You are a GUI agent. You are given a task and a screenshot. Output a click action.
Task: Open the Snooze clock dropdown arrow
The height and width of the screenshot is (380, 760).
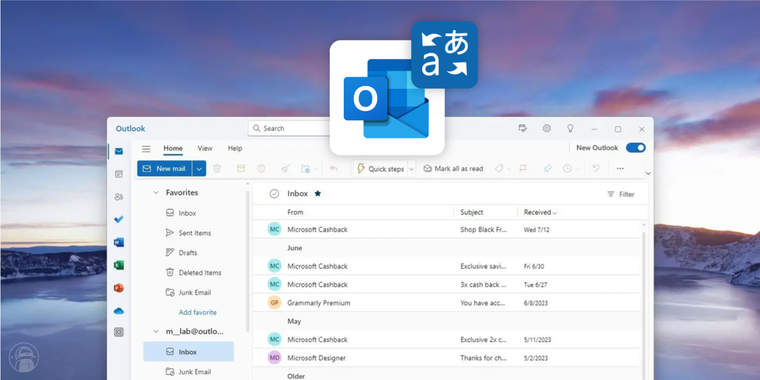577,169
